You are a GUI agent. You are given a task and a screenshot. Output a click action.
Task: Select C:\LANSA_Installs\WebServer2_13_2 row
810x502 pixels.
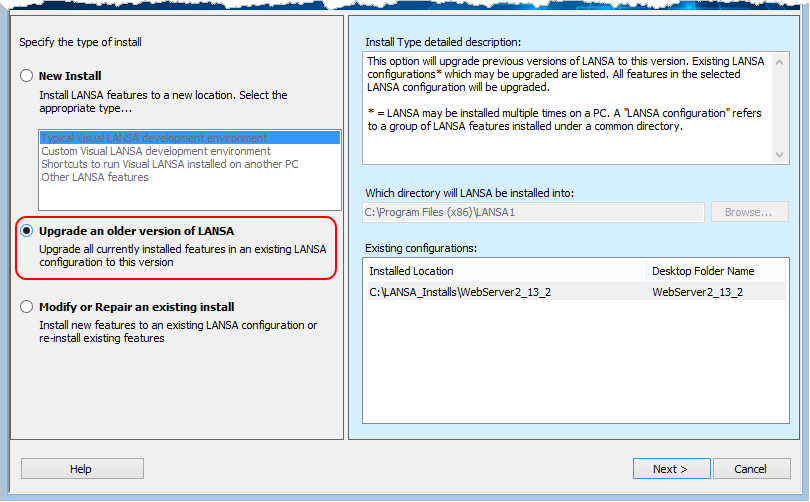click(x=575, y=292)
